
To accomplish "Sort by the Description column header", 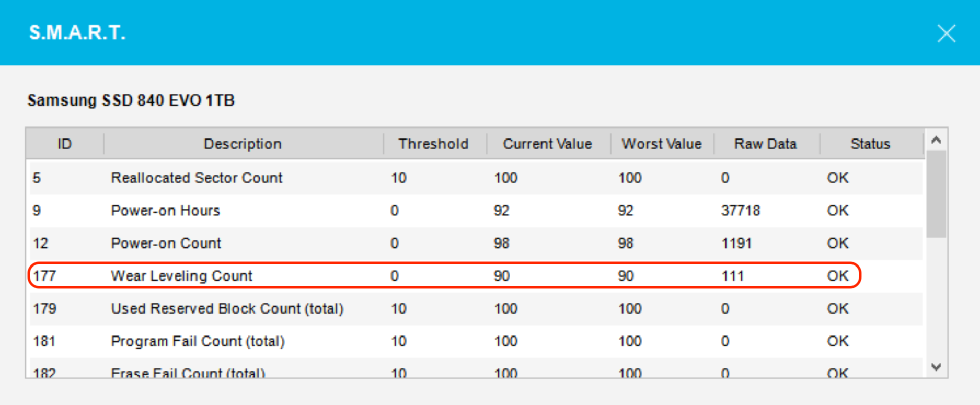I will [x=243, y=144].
